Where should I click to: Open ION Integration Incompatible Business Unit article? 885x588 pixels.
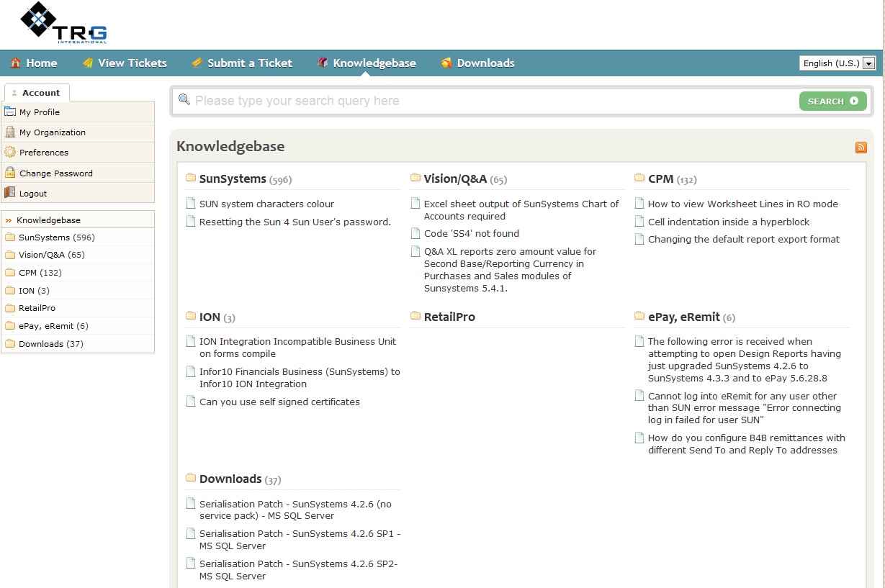[298, 348]
